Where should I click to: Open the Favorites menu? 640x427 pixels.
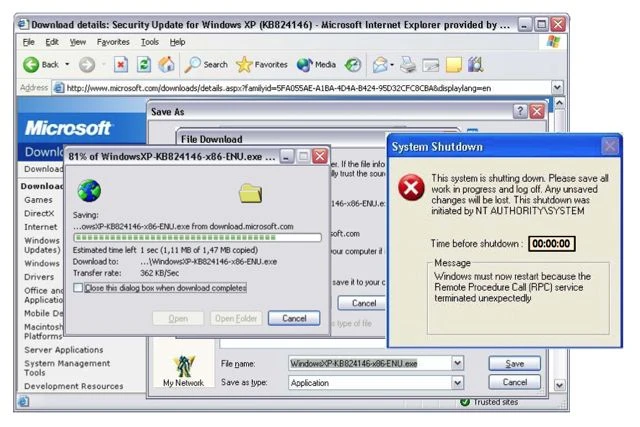pos(112,42)
